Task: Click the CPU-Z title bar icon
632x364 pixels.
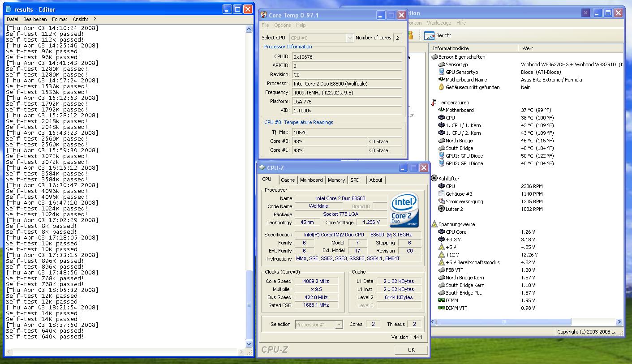Action: click(x=262, y=168)
